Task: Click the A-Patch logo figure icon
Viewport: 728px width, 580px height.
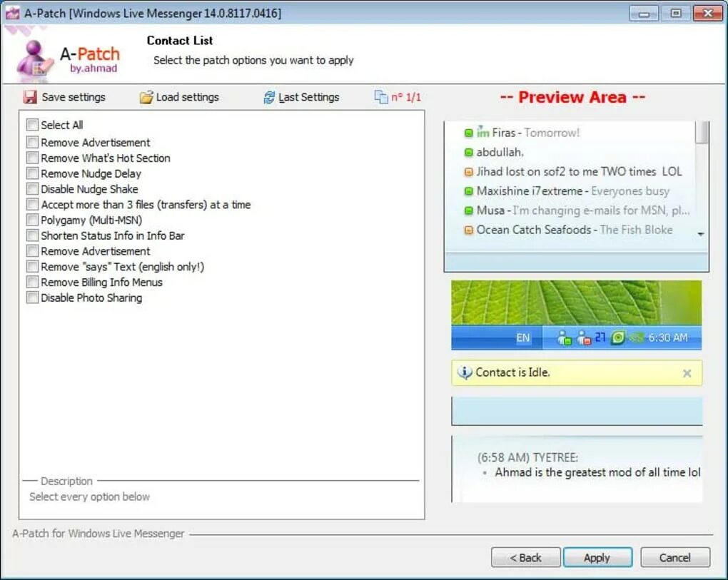Action: click(x=34, y=59)
